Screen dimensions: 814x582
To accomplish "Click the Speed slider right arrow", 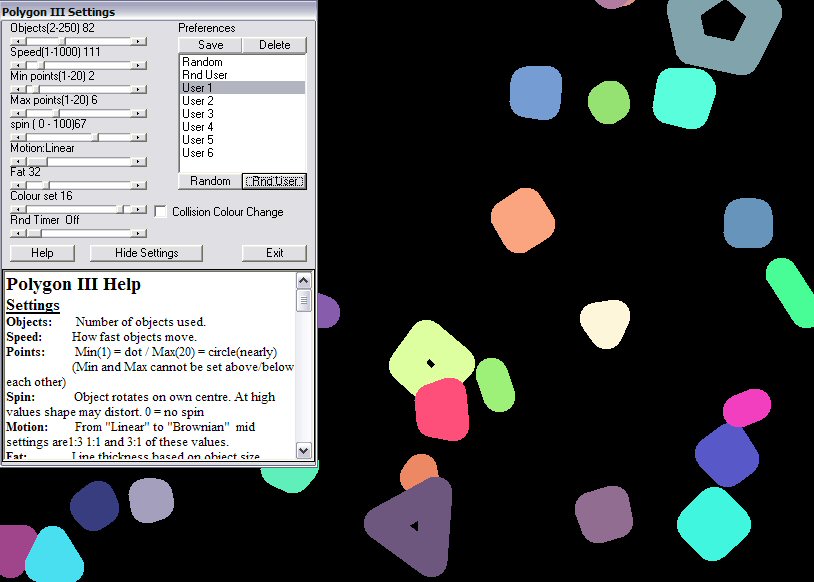I will point(139,65).
